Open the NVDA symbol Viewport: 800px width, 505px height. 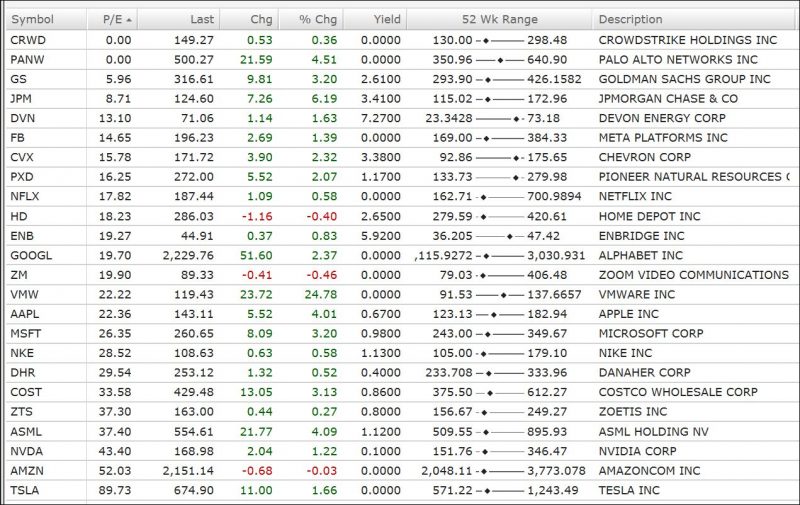coord(27,451)
